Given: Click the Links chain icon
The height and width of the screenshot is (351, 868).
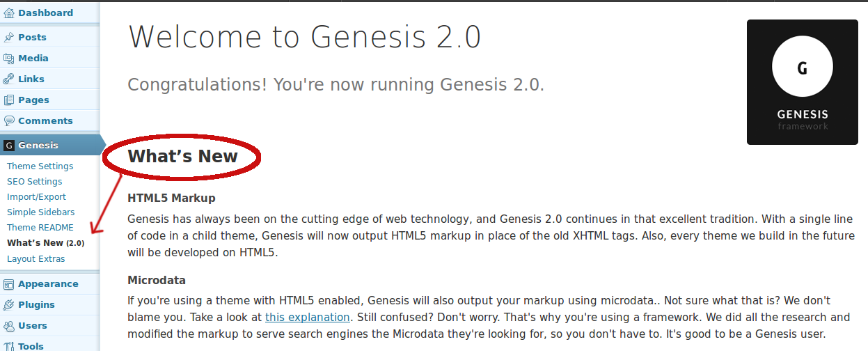Looking at the screenshot, I should [9, 79].
